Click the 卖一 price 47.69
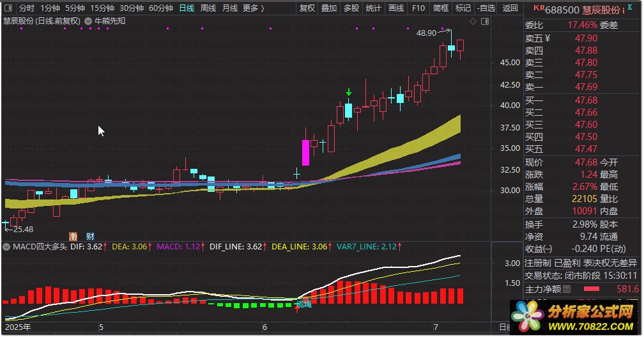The height and width of the screenshot is (337, 644). click(586, 87)
